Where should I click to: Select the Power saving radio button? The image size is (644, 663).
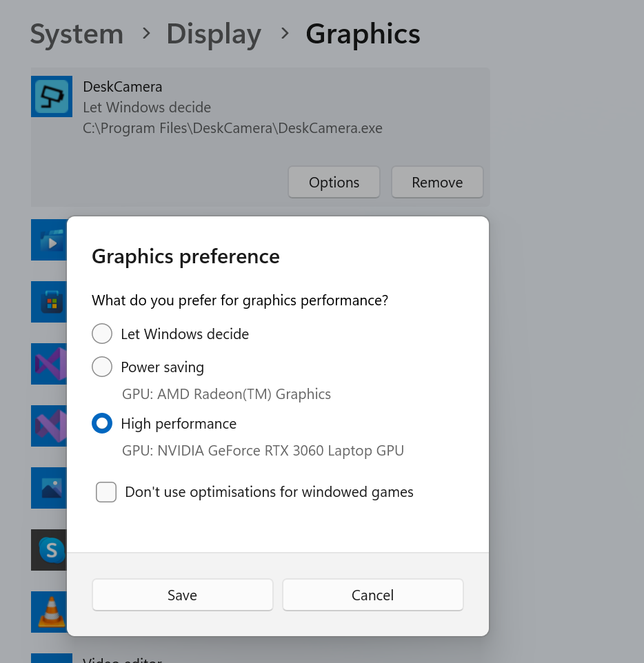coord(102,367)
